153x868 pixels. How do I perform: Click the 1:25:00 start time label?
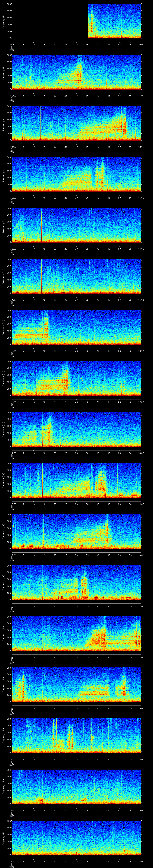pos(12,861)
